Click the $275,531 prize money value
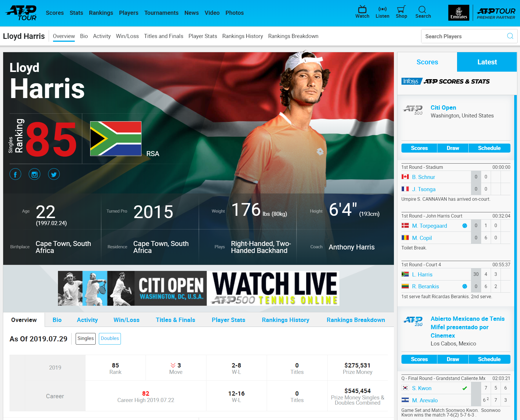Image resolution: width=520 pixels, height=420 pixels. pos(357,365)
